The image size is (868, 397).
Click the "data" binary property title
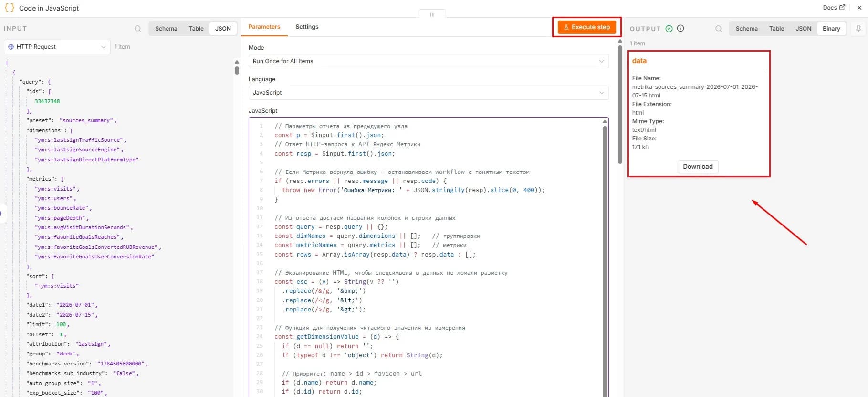pyautogui.click(x=639, y=61)
